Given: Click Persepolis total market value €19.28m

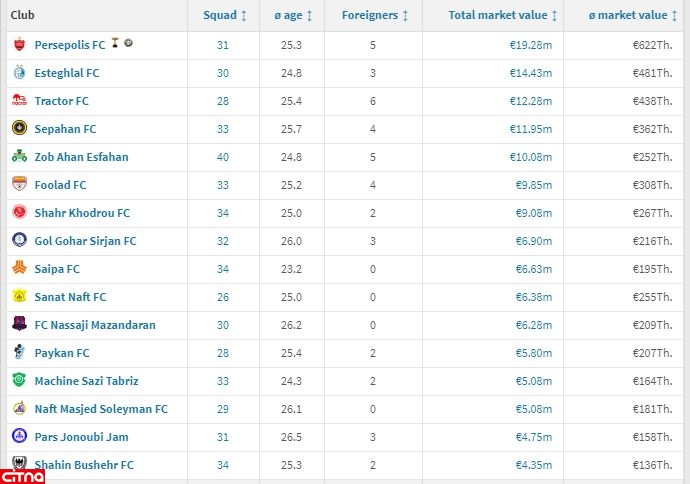Looking at the screenshot, I should [x=530, y=45].
